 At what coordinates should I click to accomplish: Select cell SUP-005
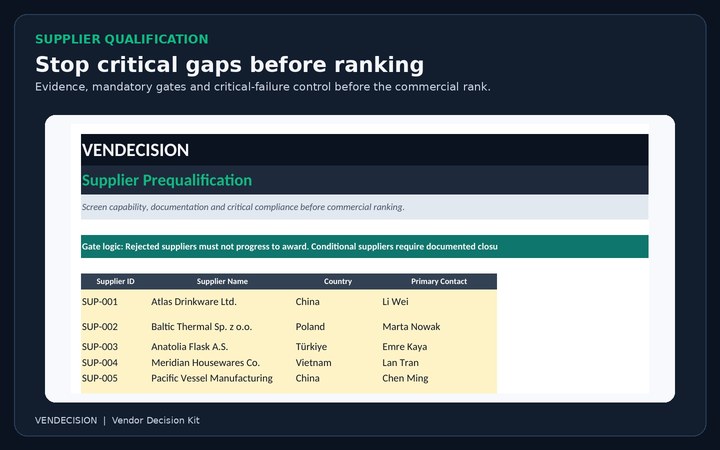coord(100,378)
